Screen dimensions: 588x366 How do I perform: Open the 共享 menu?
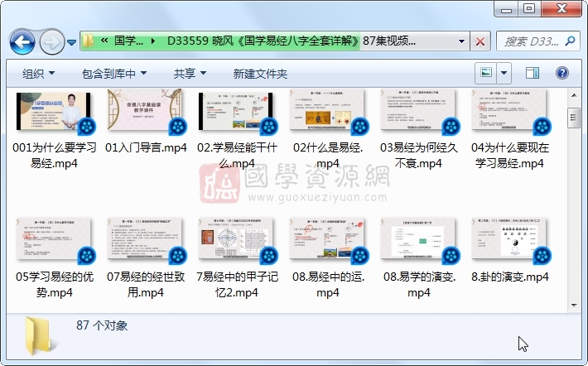tap(190, 74)
